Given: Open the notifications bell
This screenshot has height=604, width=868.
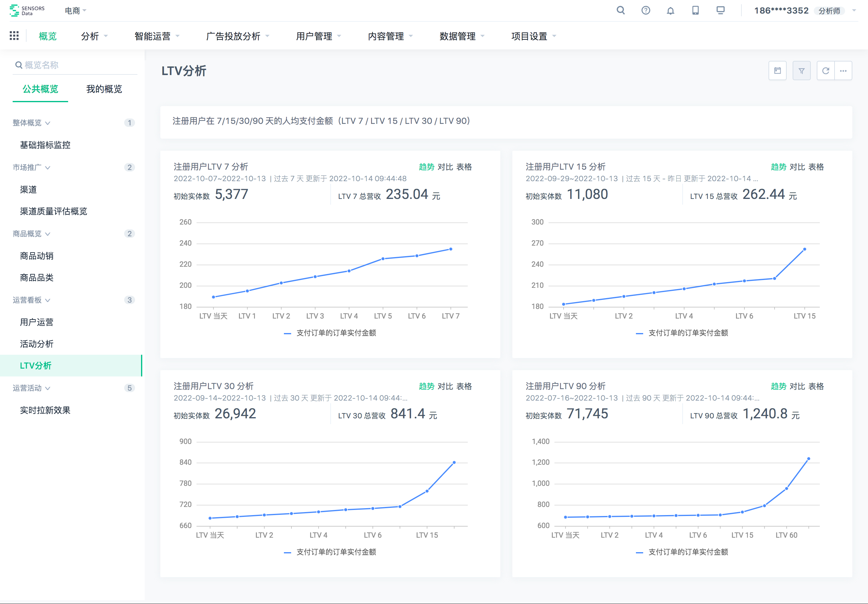Looking at the screenshot, I should pyautogui.click(x=670, y=11).
